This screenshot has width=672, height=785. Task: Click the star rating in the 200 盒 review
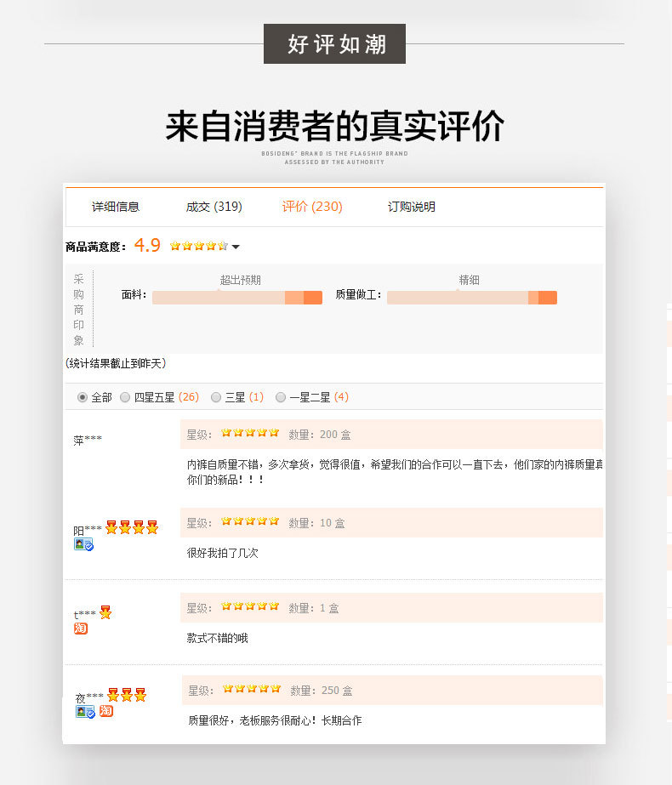pos(250,433)
